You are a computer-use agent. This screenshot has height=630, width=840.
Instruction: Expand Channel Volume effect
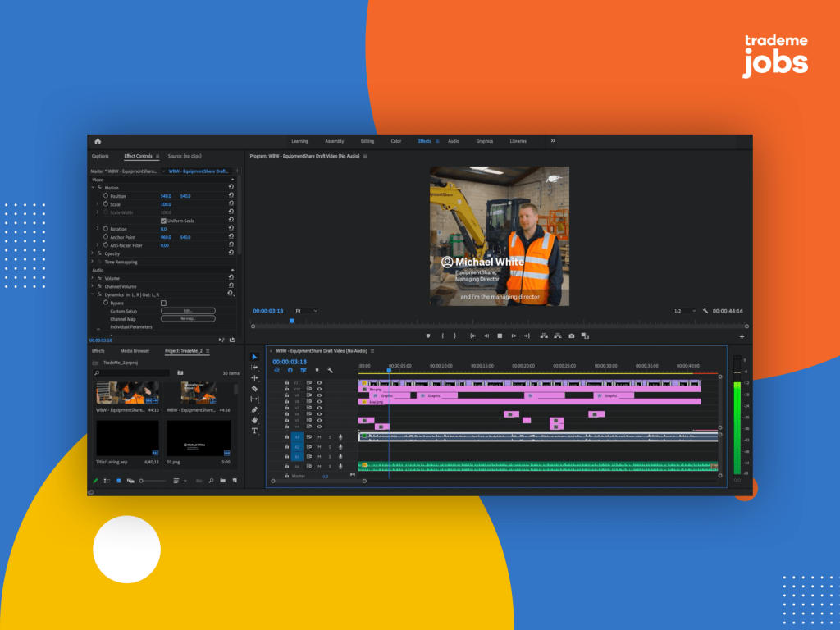93,286
